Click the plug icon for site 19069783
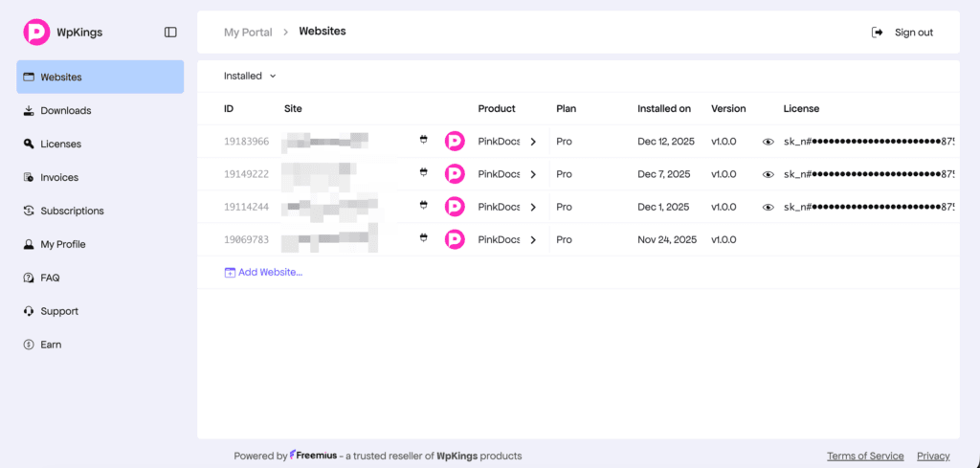 coord(423,239)
